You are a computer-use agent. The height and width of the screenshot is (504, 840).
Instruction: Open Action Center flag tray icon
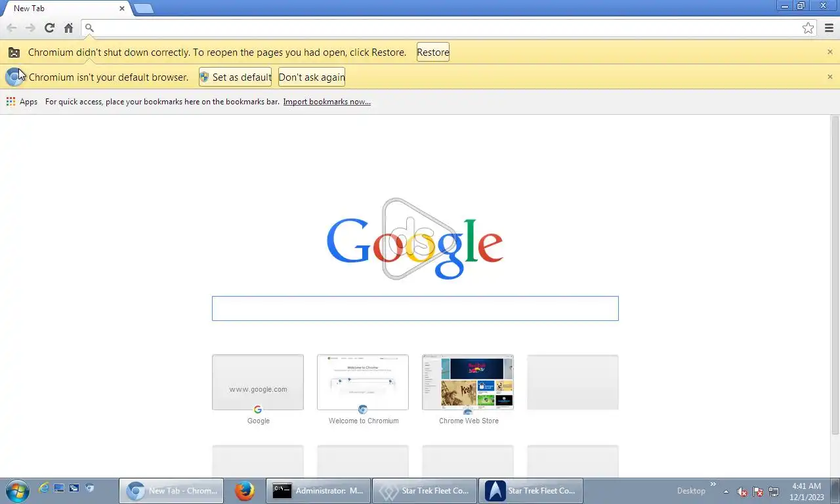coord(758,492)
